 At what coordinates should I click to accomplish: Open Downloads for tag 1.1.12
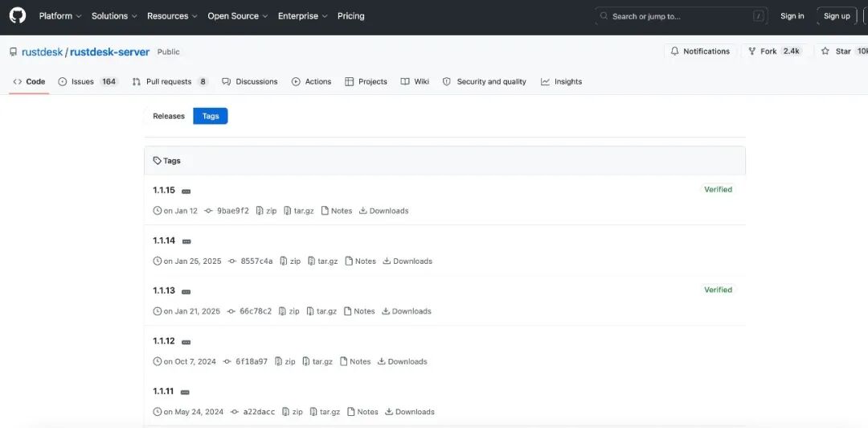click(x=403, y=361)
